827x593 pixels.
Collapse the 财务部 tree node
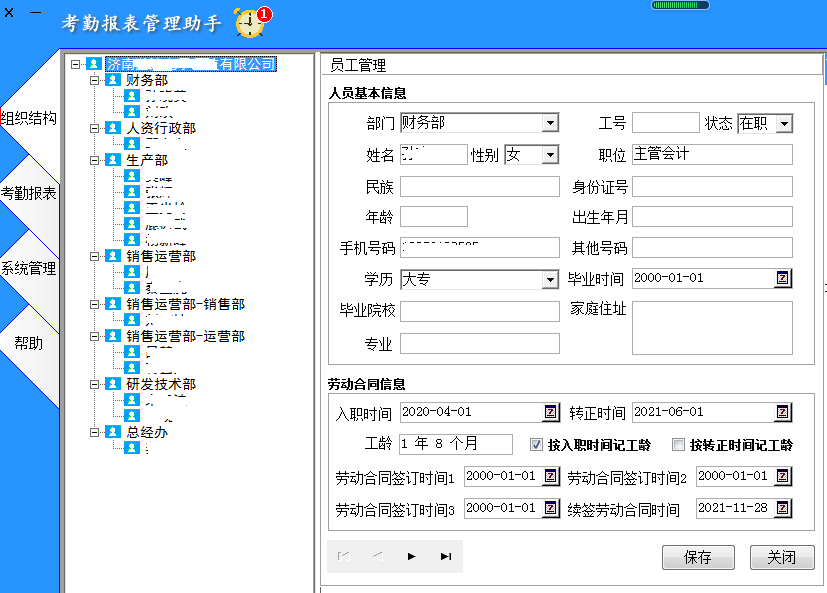point(94,80)
